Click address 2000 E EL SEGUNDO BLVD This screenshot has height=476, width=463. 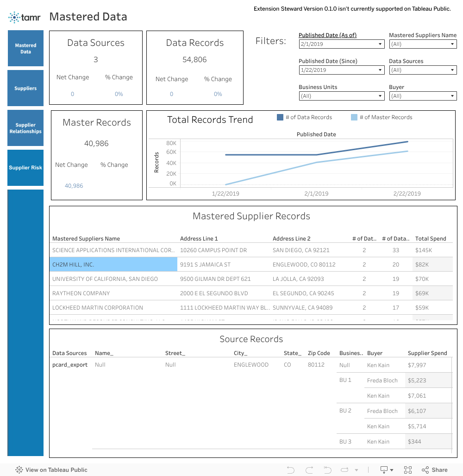coord(214,293)
